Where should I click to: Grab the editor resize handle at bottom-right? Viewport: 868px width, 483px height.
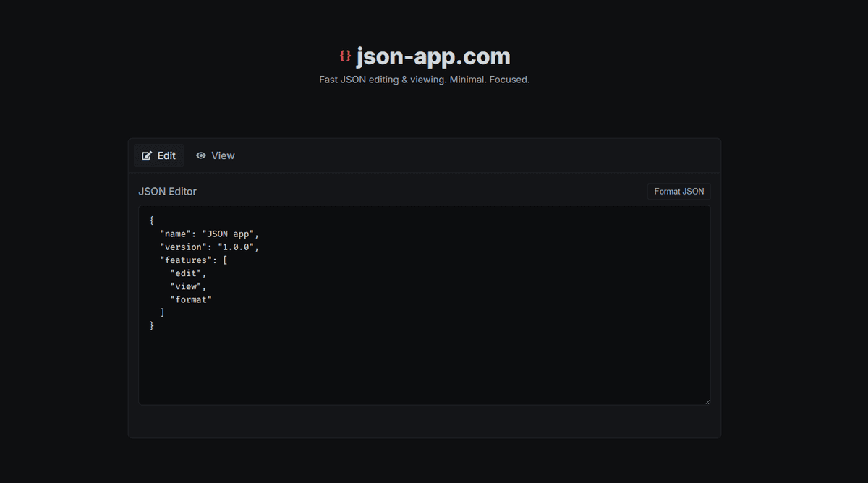tap(707, 401)
